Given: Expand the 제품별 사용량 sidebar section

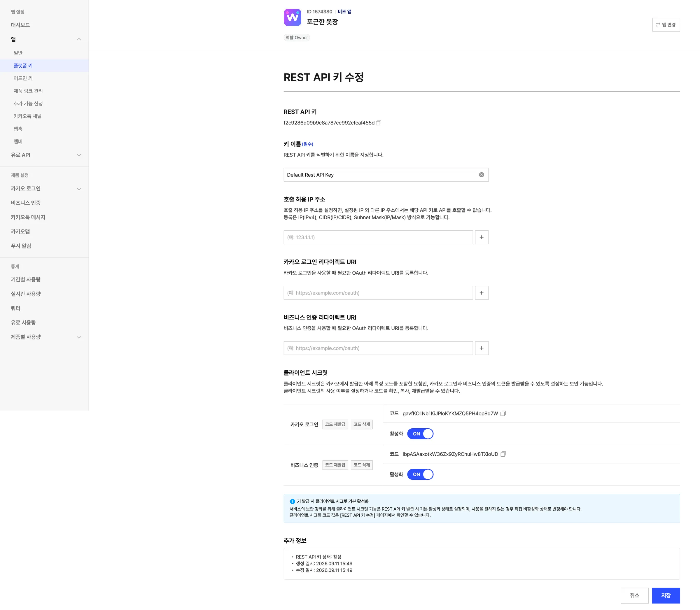Looking at the screenshot, I should tap(79, 337).
